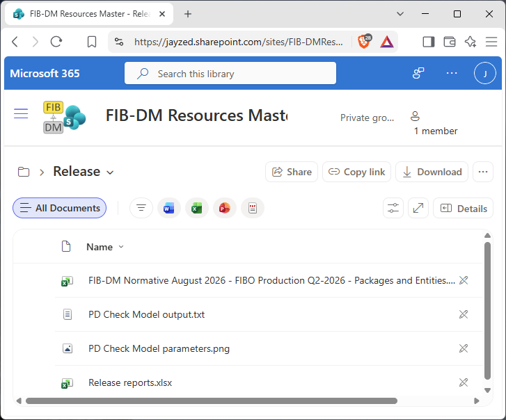Click the Search this library box
The width and height of the screenshot is (506, 420).
[230, 73]
